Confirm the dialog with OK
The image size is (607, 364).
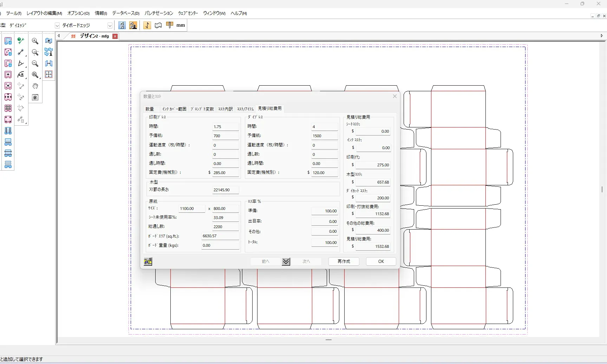381,262
